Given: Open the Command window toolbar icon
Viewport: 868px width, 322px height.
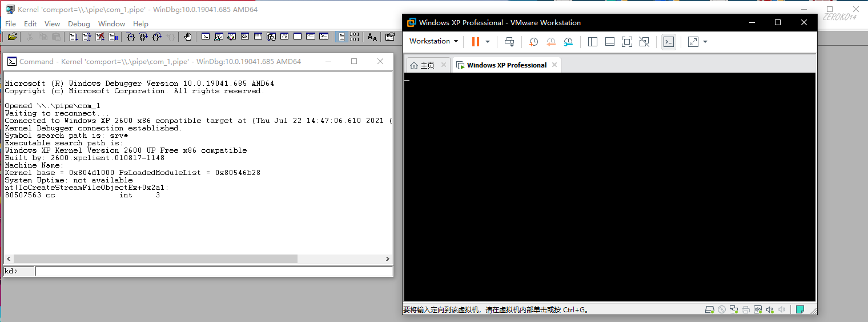Looking at the screenshot, I should pos(206,37).
